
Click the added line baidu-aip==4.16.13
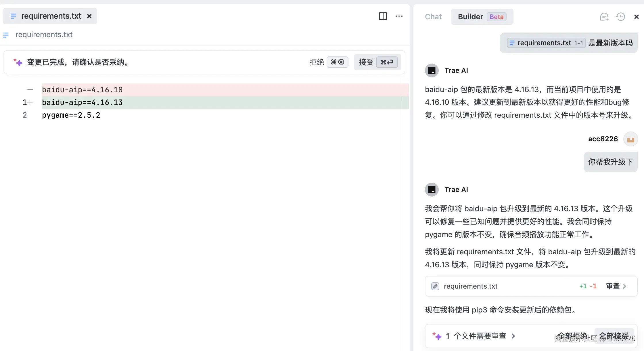coord(82,102)
